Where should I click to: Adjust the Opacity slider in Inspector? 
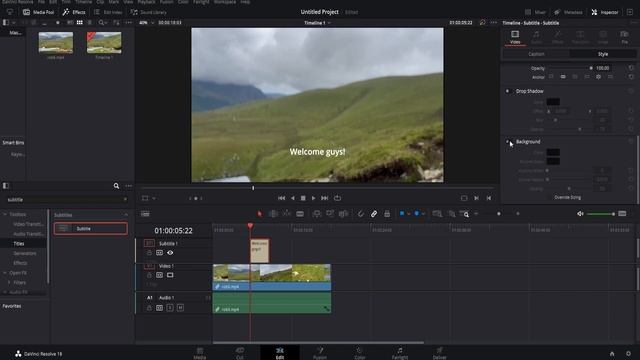pos(571,68)
